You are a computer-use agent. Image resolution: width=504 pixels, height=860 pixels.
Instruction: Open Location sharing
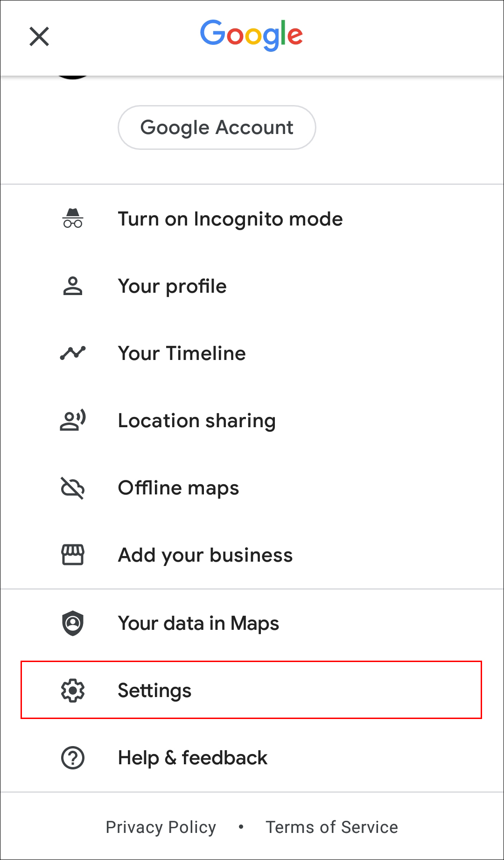[196, 421]
